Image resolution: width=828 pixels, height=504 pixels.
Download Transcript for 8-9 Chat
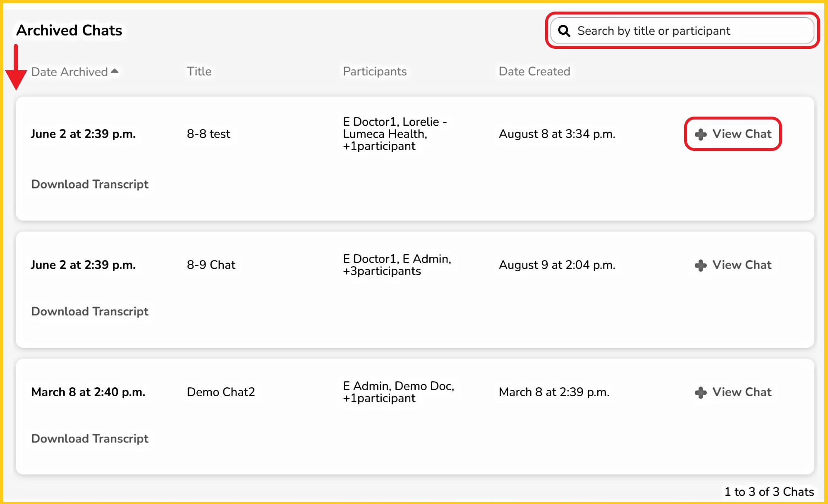(90, 311)
